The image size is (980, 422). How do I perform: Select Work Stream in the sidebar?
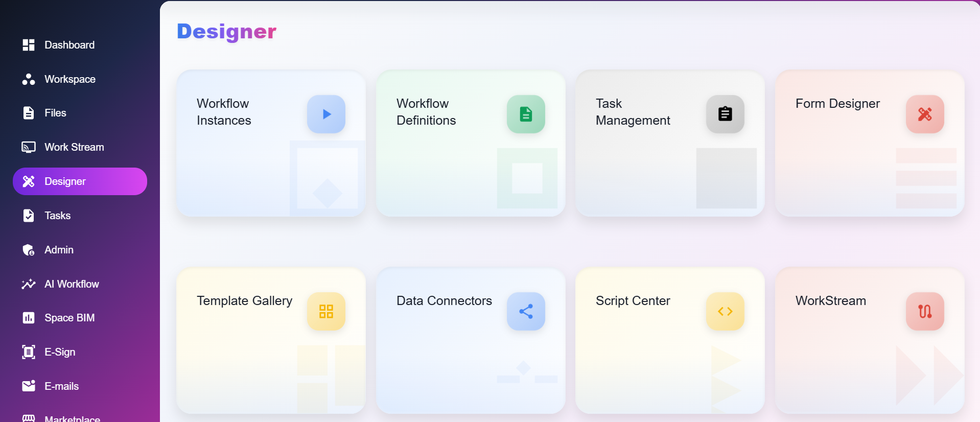tap(80, 147)
